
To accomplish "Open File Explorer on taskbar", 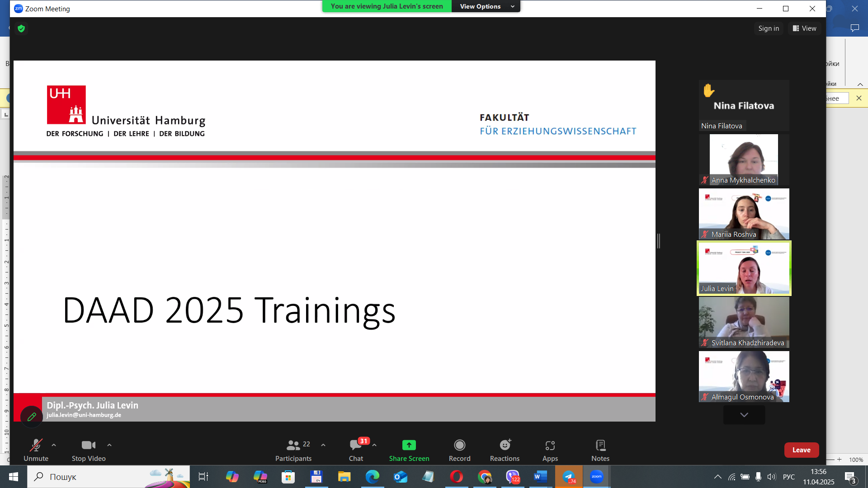I will coord(344,477).
